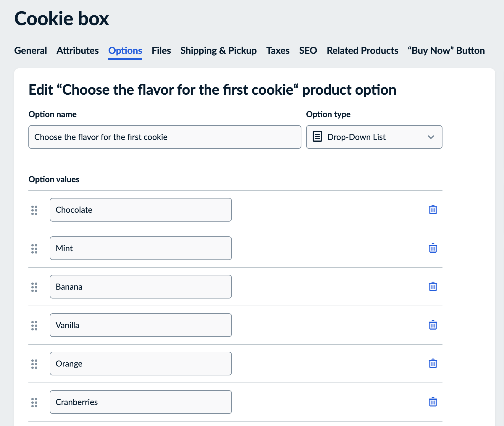
Task: Click the Option name text field
Action: [x=165, y=137]
